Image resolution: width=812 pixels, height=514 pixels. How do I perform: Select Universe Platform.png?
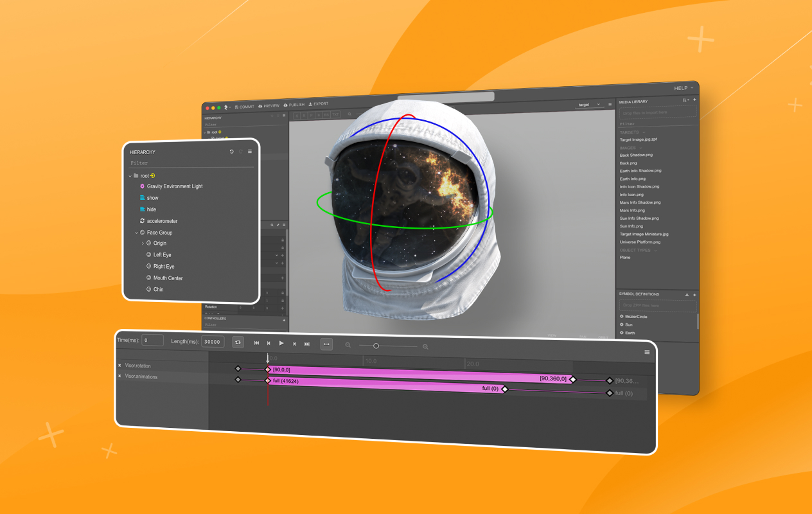tap(640, 242)
